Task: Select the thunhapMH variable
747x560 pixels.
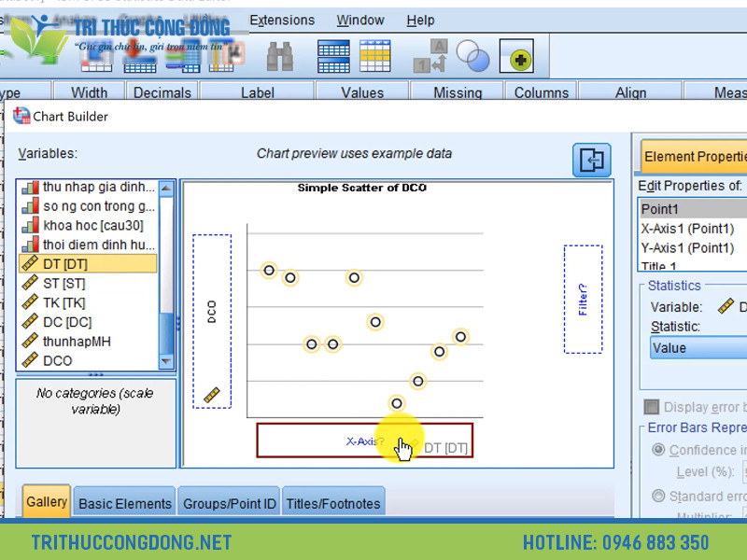Action: pyautogui.click(x=89, y=342)
